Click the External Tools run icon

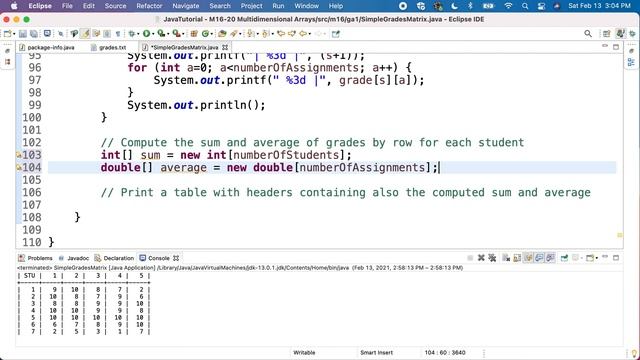[176, 34]
